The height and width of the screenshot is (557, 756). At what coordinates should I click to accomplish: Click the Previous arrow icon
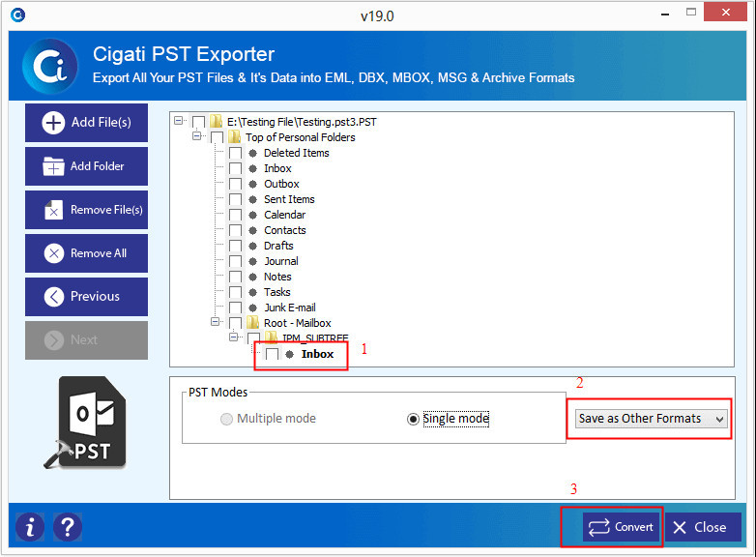pyautogui.click(x=54, y=297)
